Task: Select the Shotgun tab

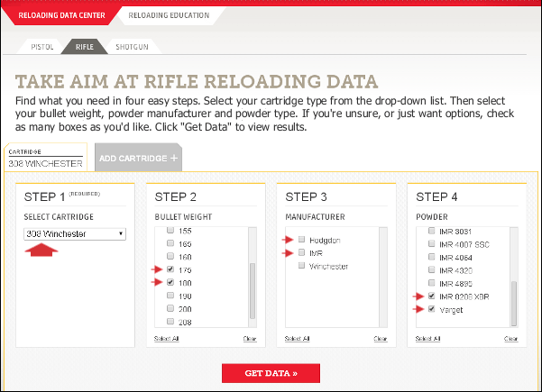Action: tap(132, 47)
